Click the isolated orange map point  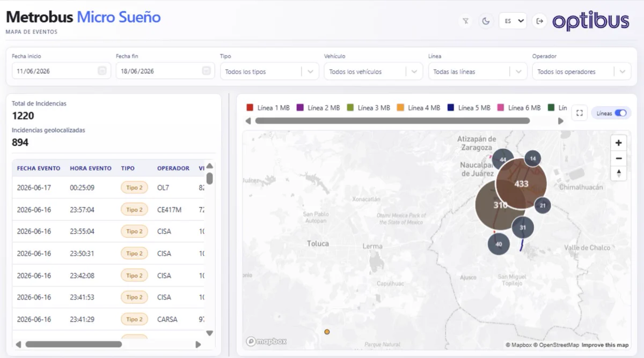pyautogui.click(x=327, y=332)
